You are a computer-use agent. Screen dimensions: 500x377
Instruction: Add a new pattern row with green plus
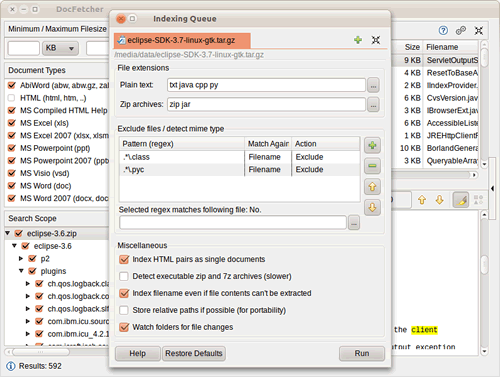click(372, 145)
